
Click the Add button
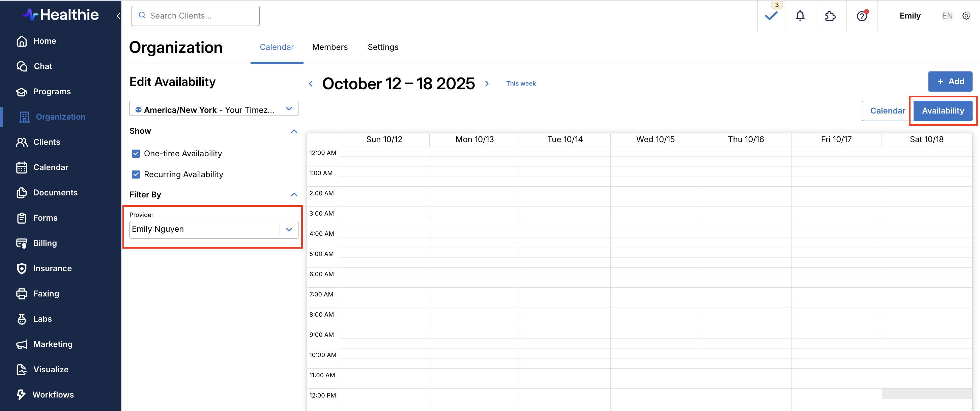tap(950, 82)
